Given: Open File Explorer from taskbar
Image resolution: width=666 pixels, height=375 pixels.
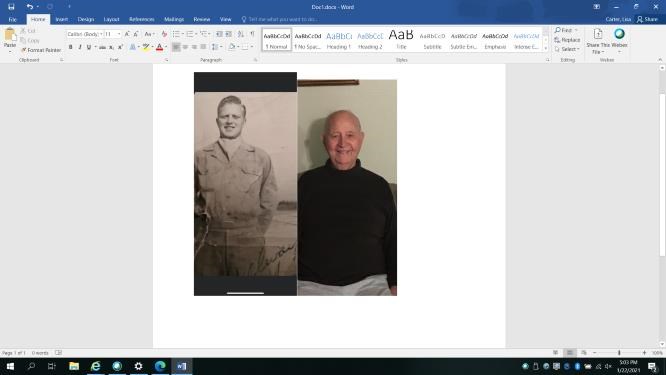Looking at the screenshot, I should pyautogui.click(x=74, y=366).
